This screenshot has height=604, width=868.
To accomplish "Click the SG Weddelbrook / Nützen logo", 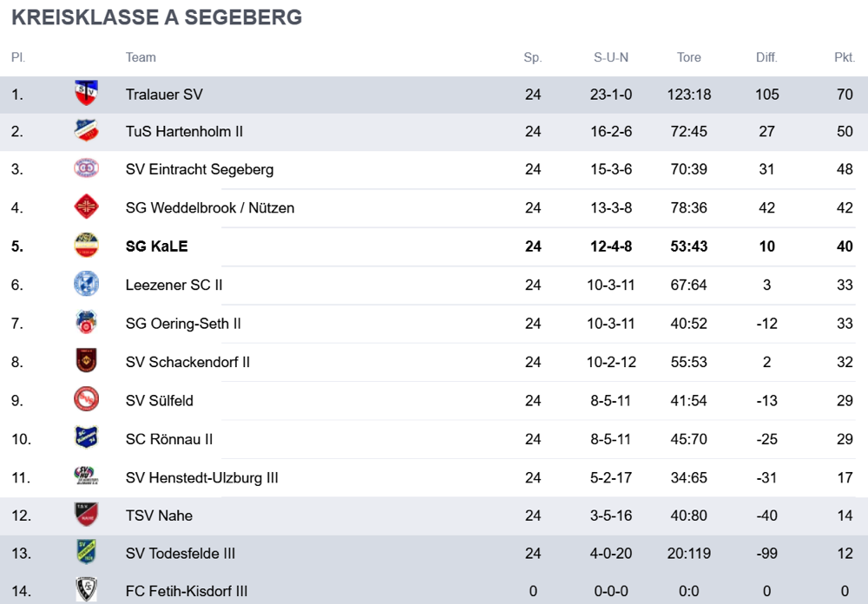I will (86, 207).
